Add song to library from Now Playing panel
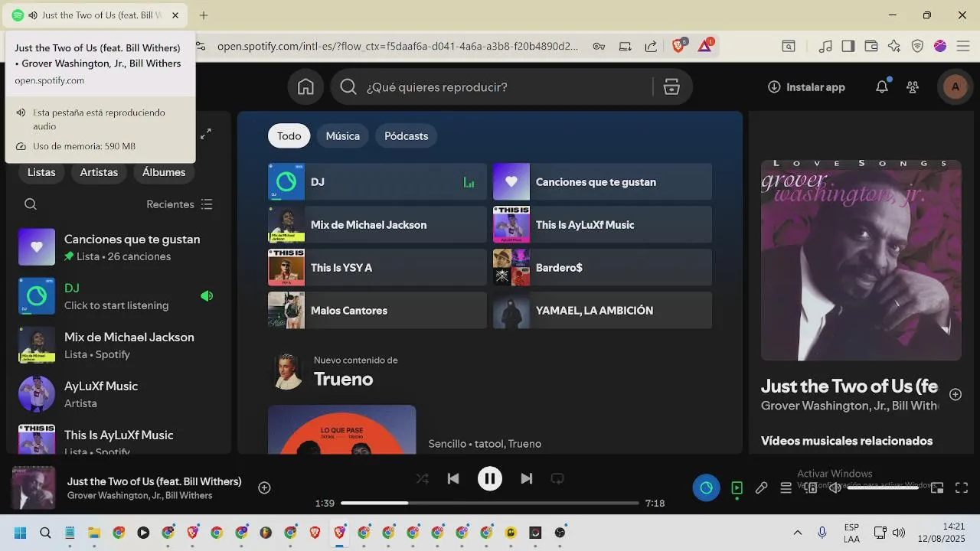Screen dimensions: 980x551 pos(955,394)
